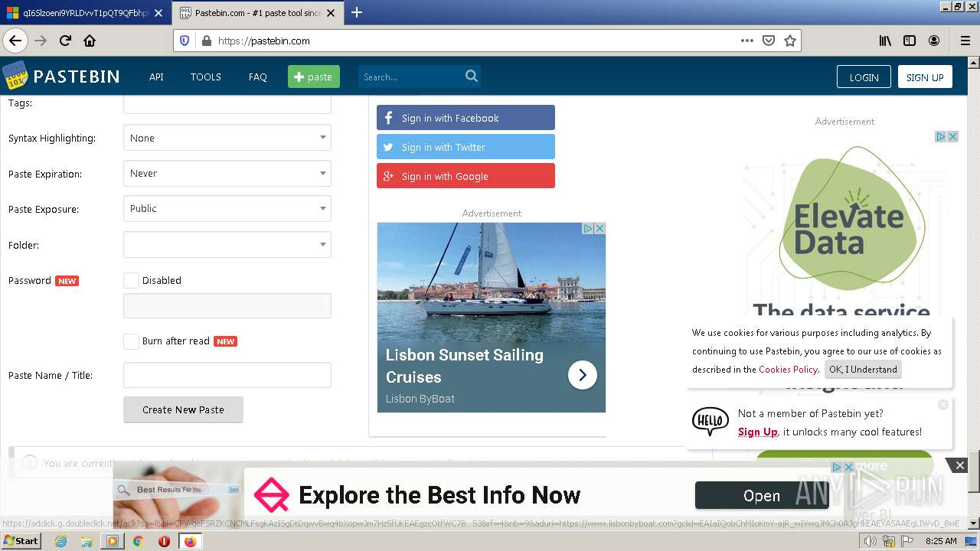
Task: Open the Paste Exposure dropdown
Action: click(x=227, y=208)
